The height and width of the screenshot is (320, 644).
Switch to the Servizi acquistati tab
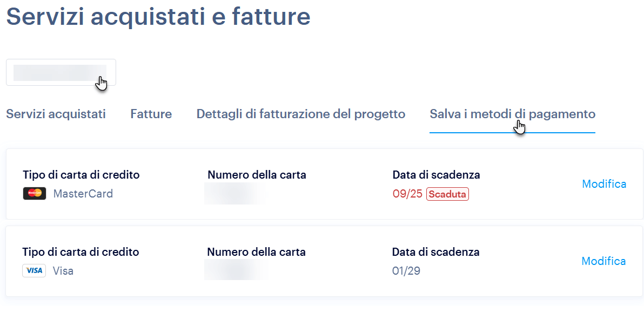coord(56,114)
